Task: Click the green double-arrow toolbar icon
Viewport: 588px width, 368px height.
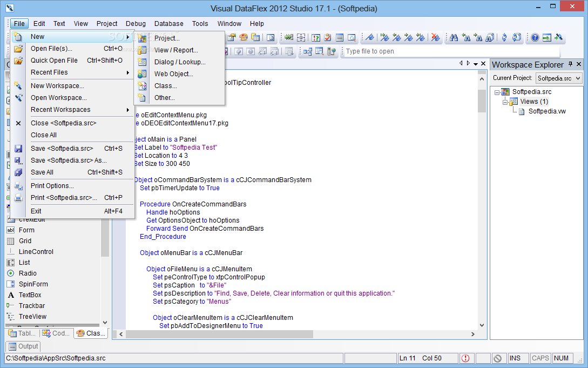Action: tap(289, 37)
